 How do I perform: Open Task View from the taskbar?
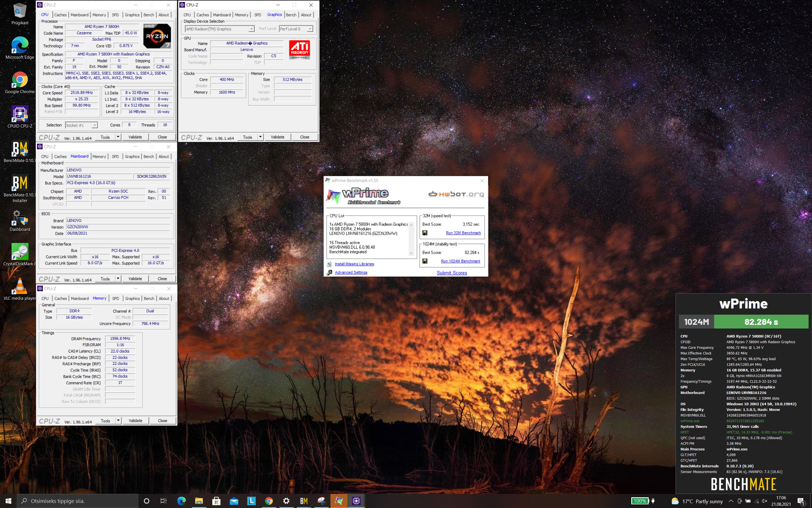[x=164, y=501]
